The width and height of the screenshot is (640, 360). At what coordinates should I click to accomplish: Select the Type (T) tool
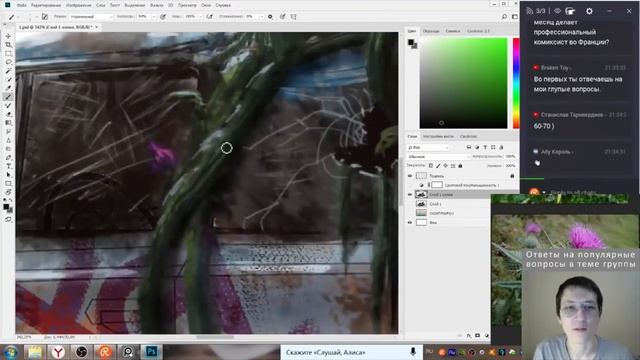tap(9, 166)
